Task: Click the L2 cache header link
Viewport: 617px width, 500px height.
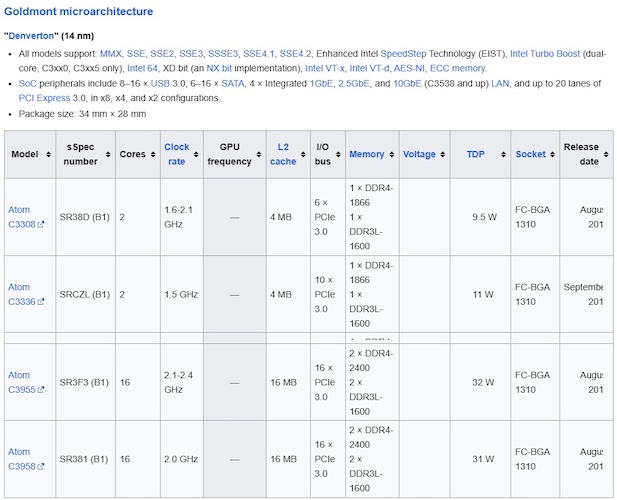Action: 283,154
